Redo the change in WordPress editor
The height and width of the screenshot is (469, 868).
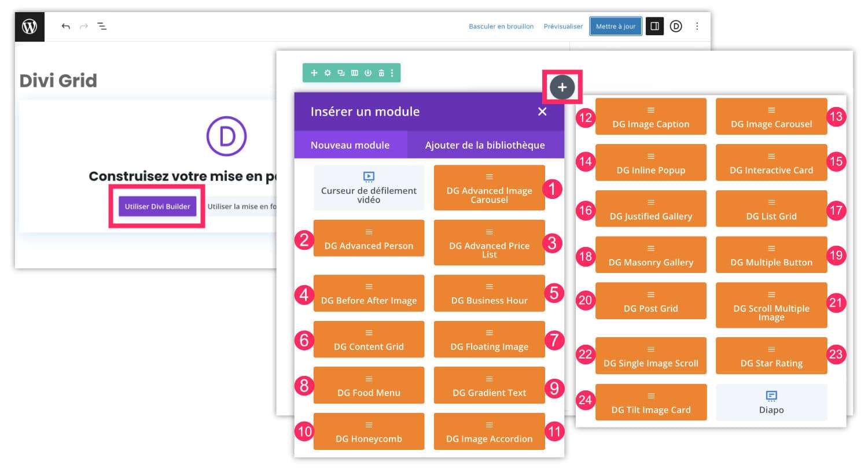[x=84, y=27]
